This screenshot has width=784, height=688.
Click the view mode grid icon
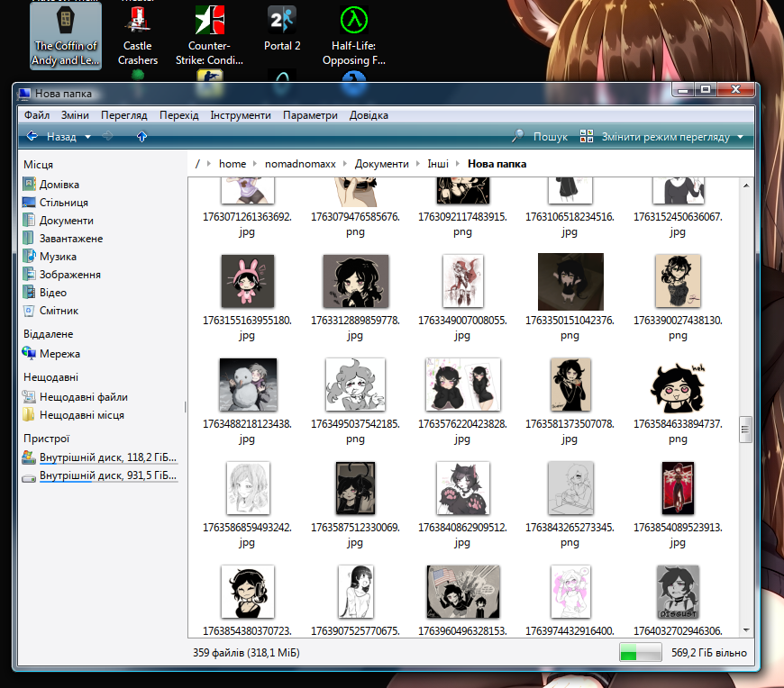(587, 136)
